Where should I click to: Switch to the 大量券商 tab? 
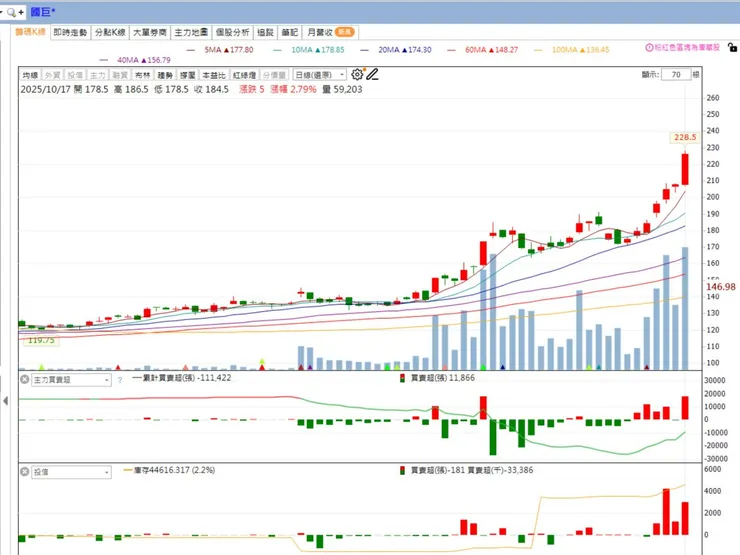(150, 32)
